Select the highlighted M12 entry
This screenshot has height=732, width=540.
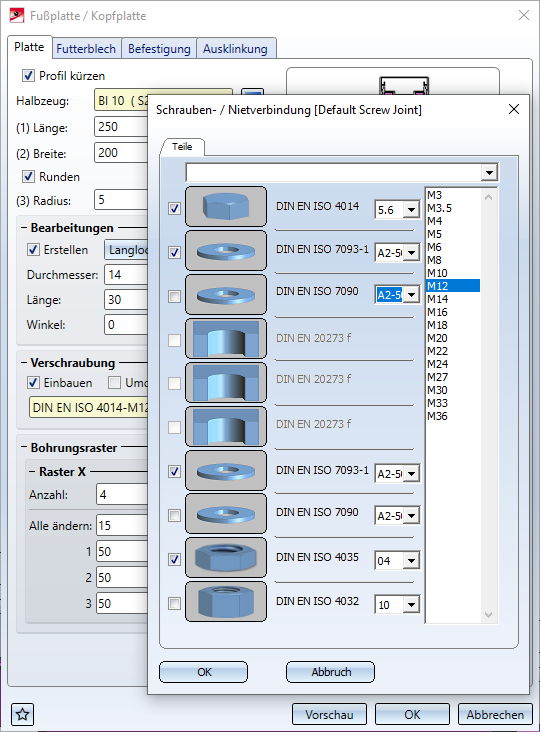(453, 286)
